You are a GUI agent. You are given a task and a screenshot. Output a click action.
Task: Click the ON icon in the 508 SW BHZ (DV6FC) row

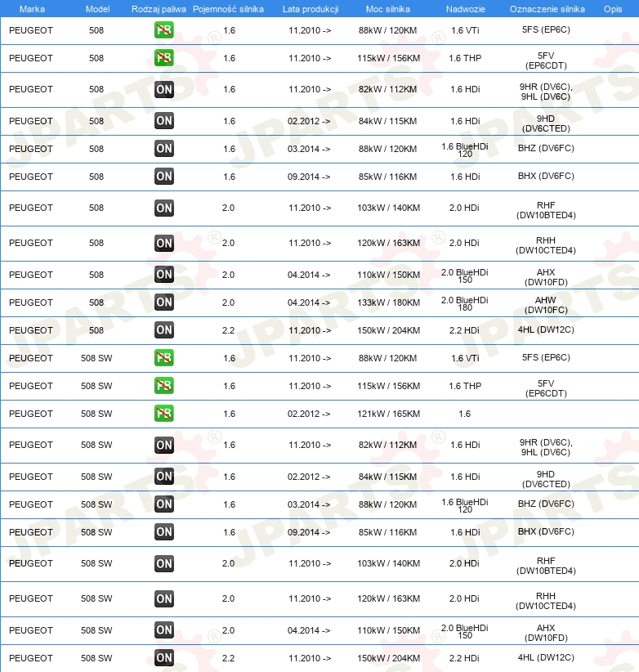tap(164, 504)
